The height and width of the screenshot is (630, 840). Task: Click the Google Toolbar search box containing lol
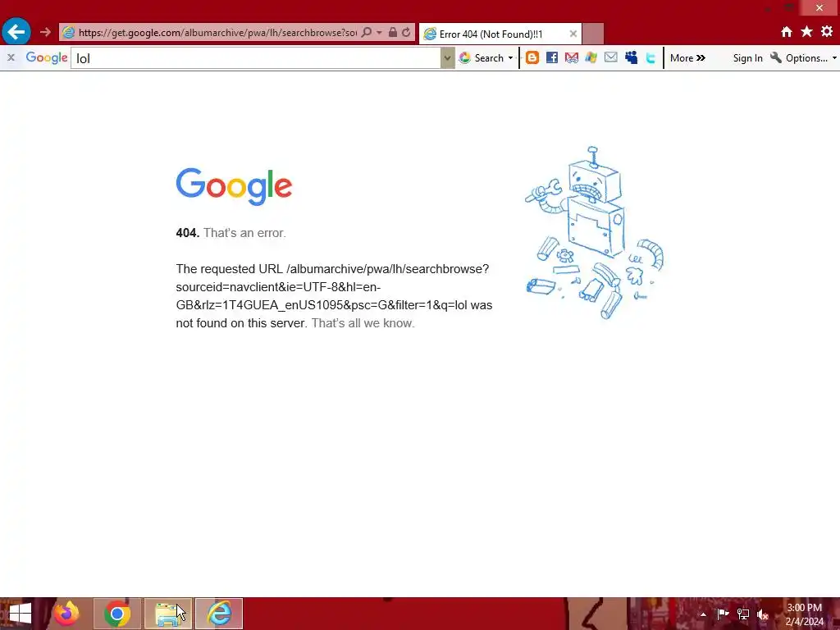[256, 58]
